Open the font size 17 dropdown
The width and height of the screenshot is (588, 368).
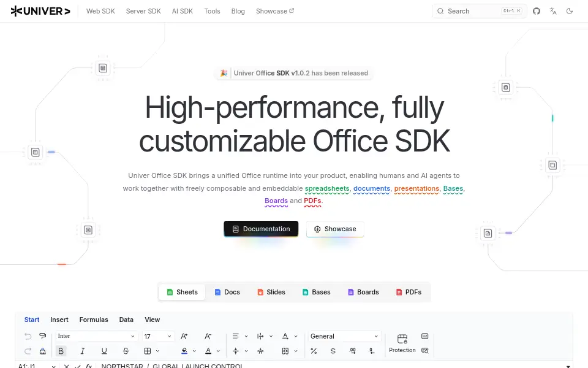[x=158, y=337]
